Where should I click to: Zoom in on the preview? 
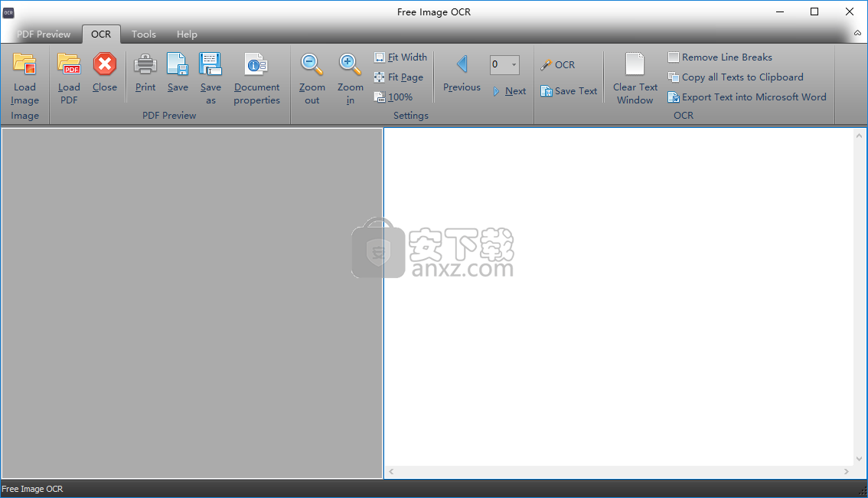click(350, 79)
